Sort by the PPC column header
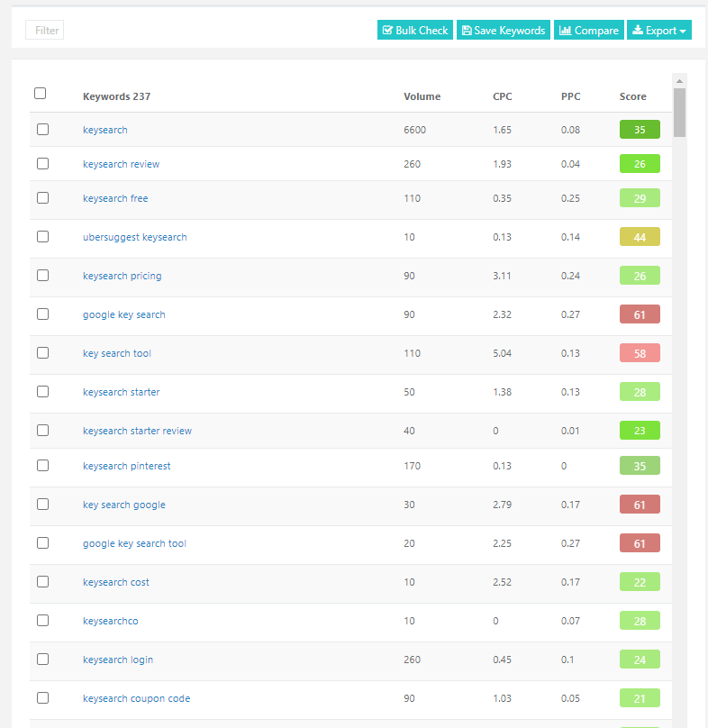This screenshot has height=728, width=708. [x=570, y=96]
